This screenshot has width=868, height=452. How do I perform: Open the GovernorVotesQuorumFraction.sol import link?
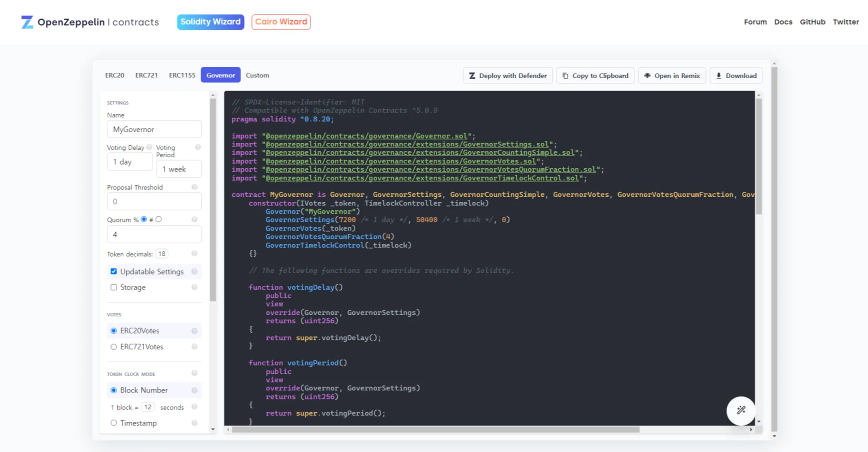[x=431, y=169]
